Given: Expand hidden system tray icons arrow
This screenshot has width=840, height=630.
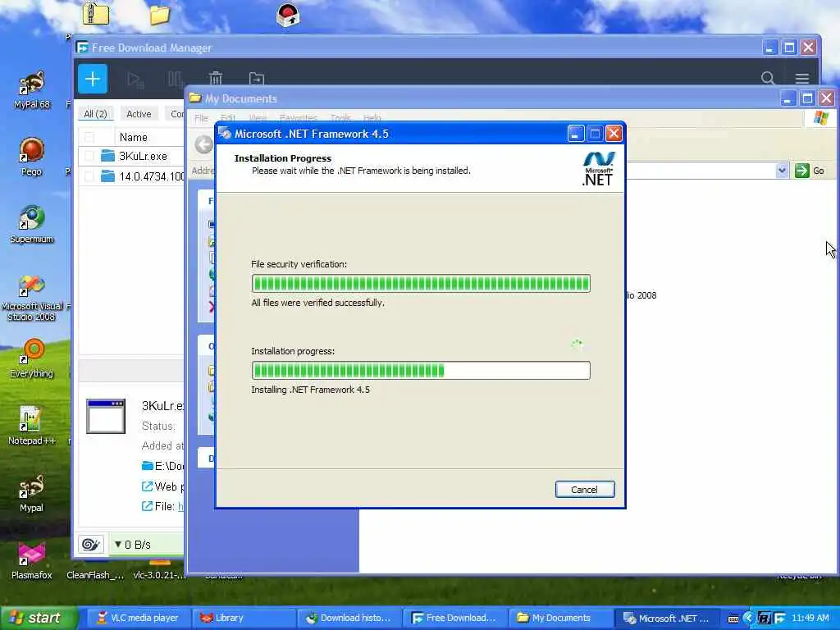Looking at the screenshot, I should click(x=749, y=619).
